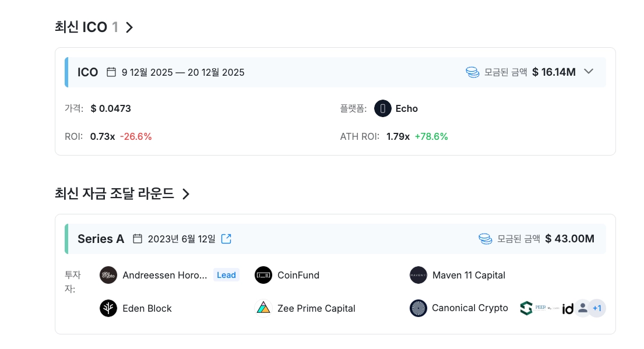Click the Zee Prime Capital triangle logo
Image resolution: width=644 pixels, height=349 pixels.
[263, 308]
